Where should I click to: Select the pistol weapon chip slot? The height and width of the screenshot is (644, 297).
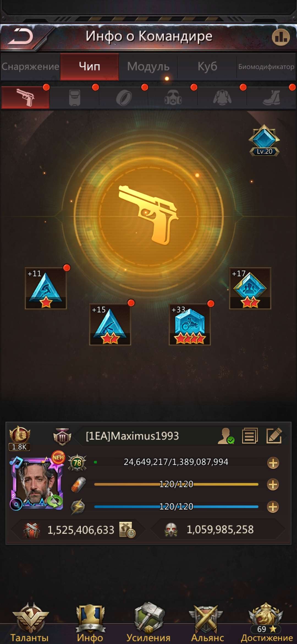coord(25,97)
